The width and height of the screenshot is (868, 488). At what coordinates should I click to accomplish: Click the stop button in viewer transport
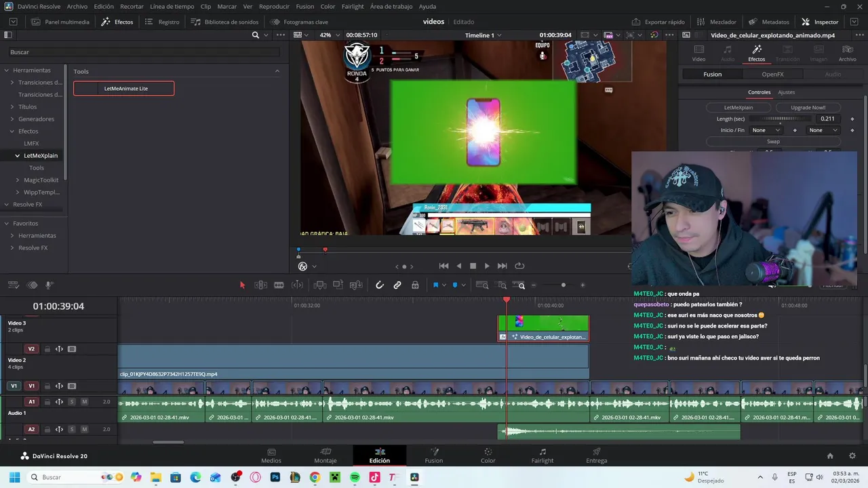[473, 266]
